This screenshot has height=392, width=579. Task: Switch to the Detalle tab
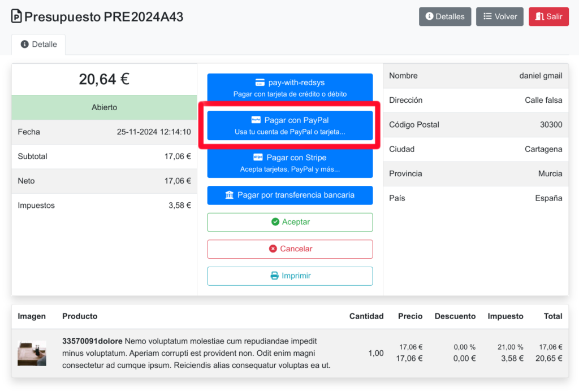click(x=38, y=44)
